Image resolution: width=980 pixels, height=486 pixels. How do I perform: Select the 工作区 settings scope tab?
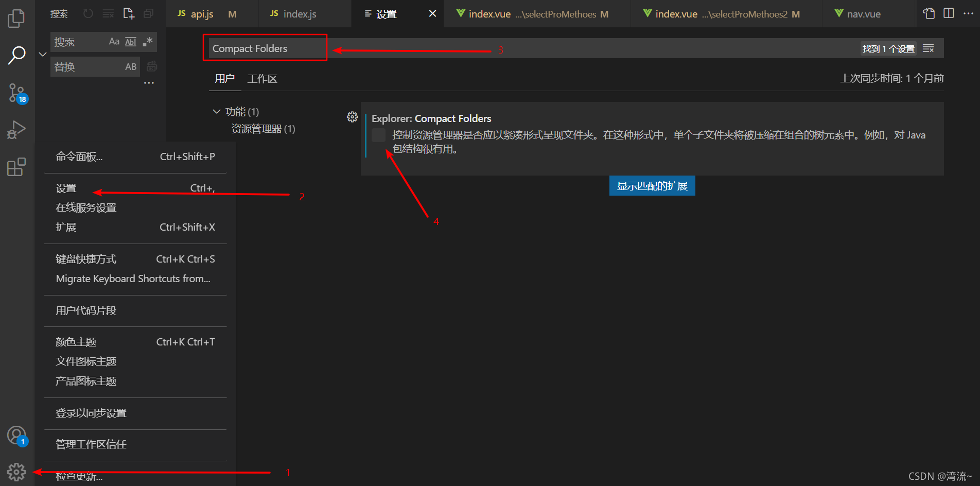[262, 78]
